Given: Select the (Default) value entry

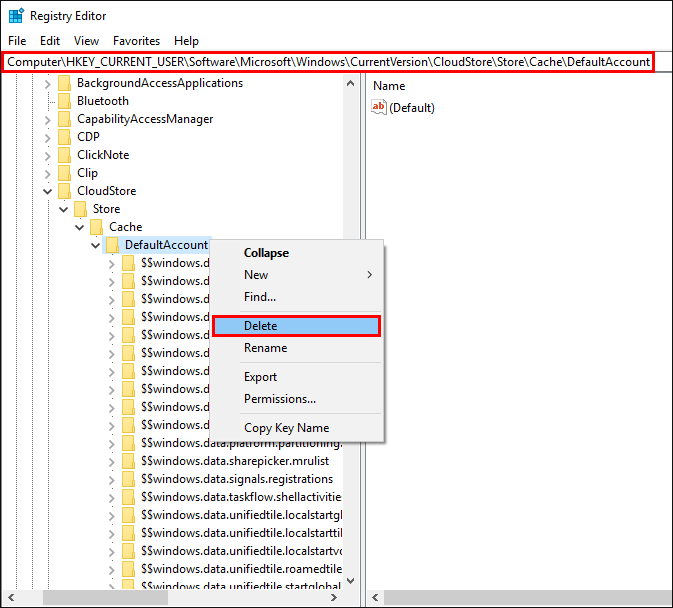Looking at the screenshot, I should click(412, 108).
